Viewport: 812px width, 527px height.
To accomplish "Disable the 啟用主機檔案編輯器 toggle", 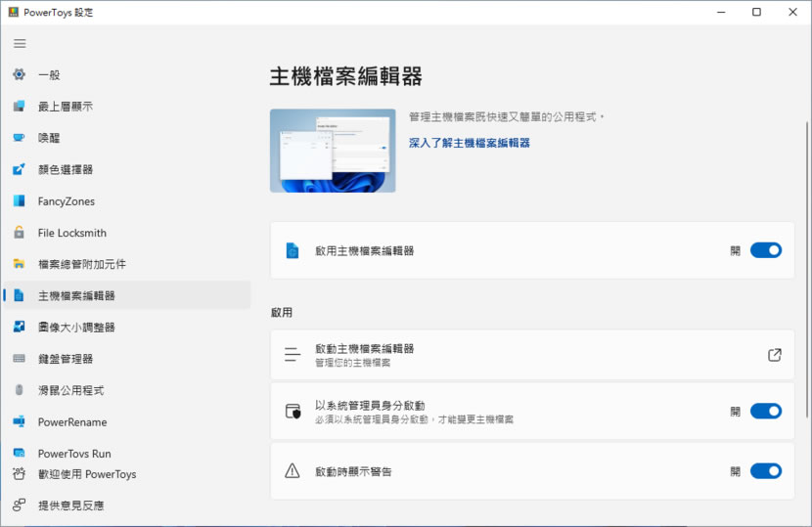I will pos(765,250).
